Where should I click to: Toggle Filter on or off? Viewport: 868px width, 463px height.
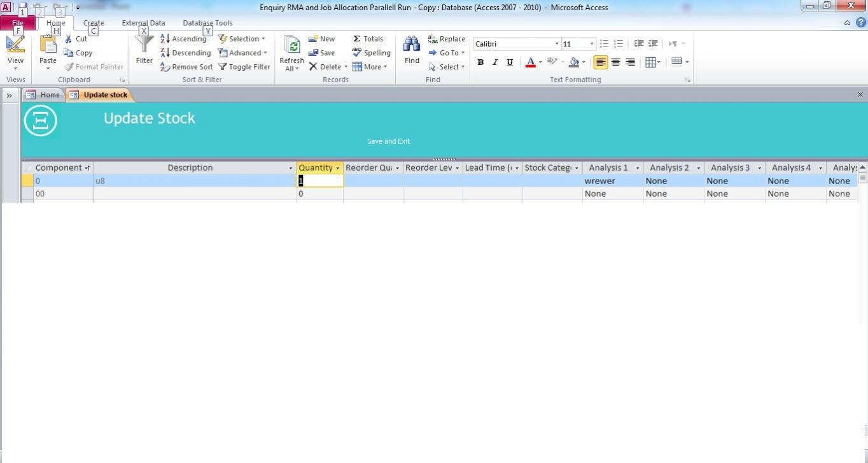244,67
